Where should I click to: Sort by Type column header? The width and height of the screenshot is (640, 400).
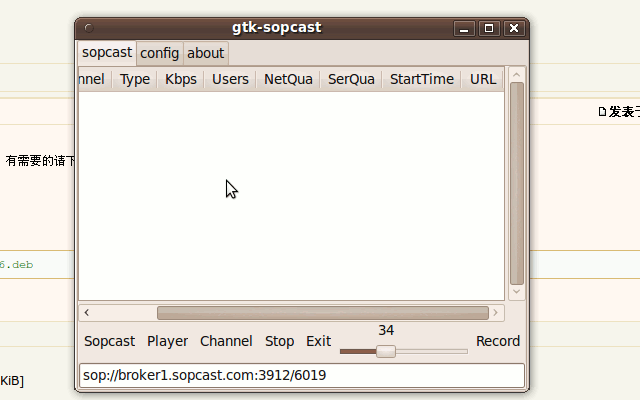pyautogui.click(x=135, y=79)
